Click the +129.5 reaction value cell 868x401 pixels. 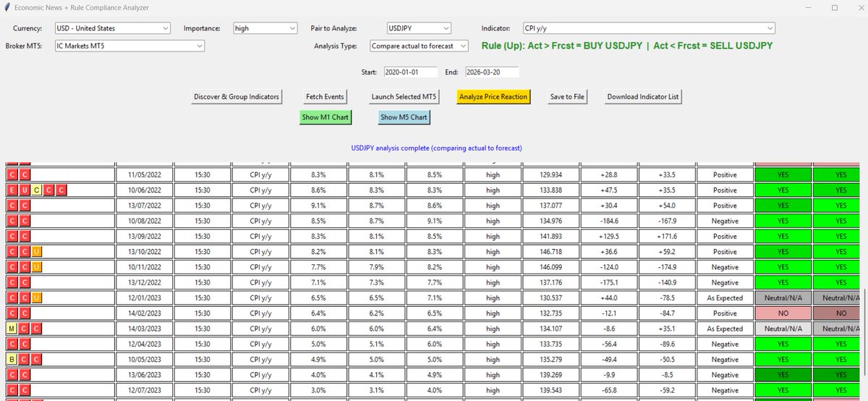609,236
